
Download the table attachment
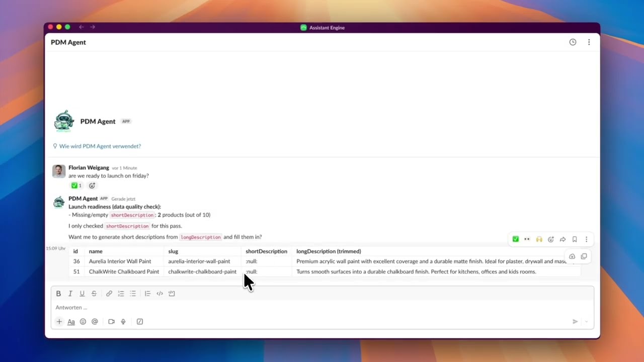(572, 256)
